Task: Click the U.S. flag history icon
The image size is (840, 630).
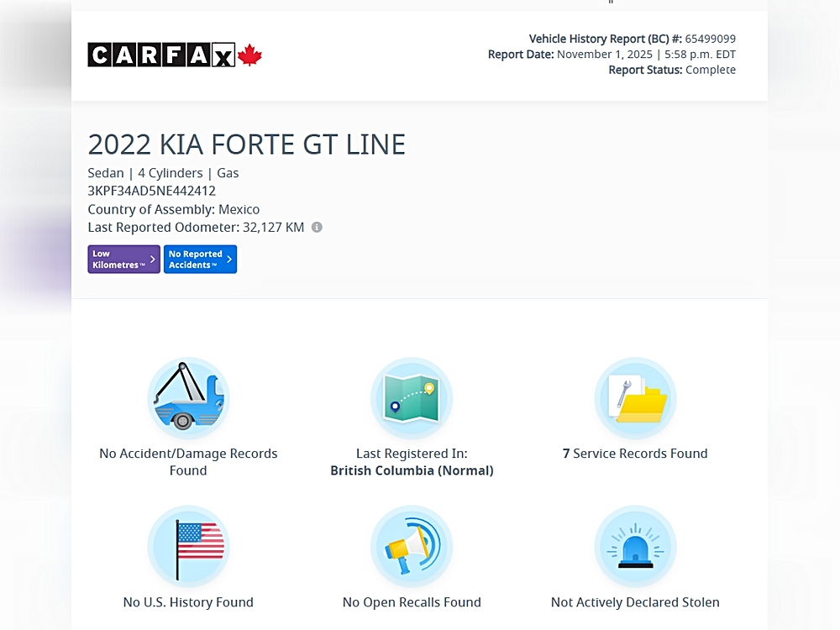Action: pyautogui.click(x=188, y=547)
